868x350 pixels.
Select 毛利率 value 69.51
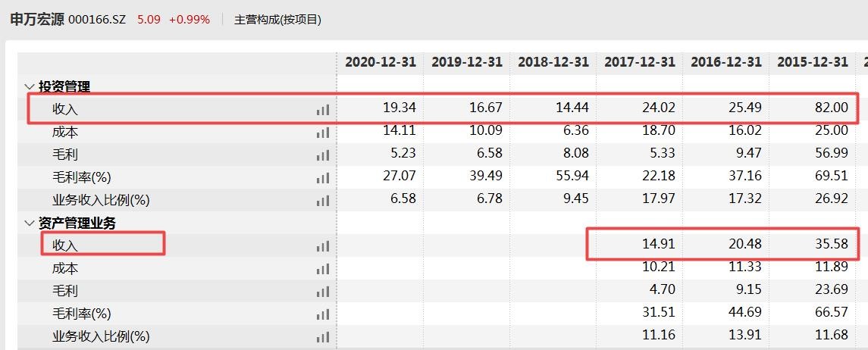(x=832, y=176)
